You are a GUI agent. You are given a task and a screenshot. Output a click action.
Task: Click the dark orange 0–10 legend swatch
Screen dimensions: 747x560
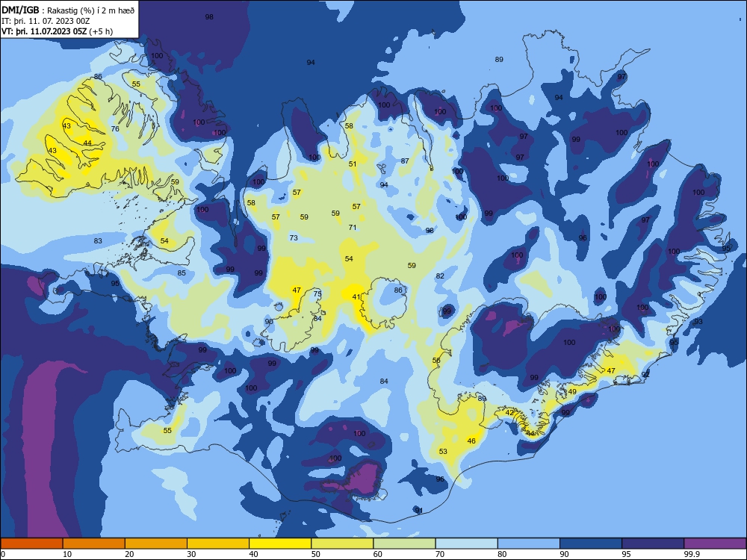point(31,544)
